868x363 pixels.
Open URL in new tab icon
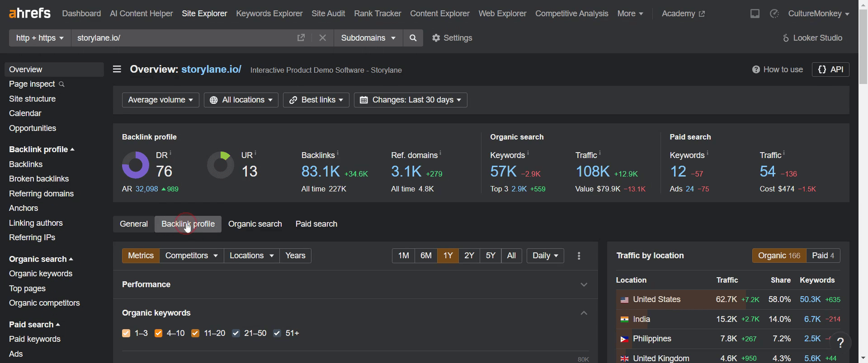tap(301, 38)
